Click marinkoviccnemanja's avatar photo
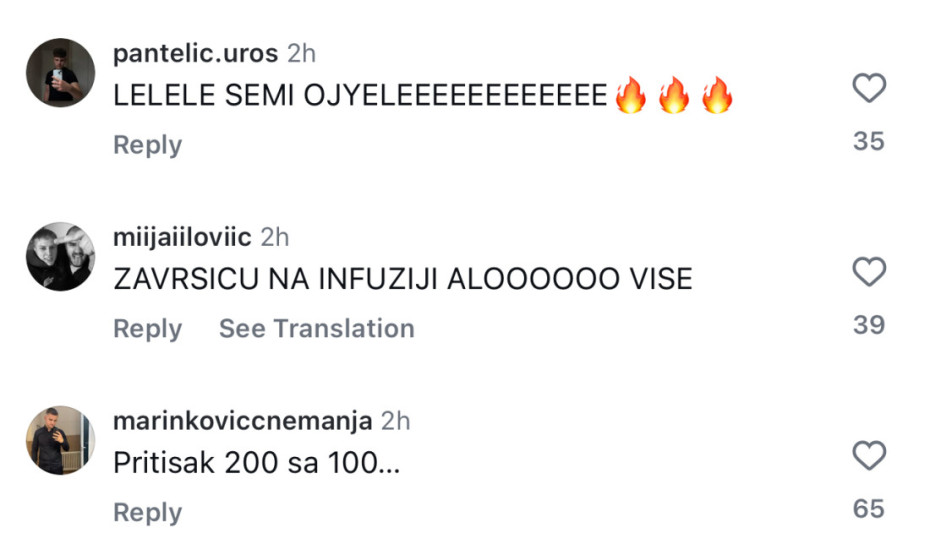Image resolution: width=930 pixels, height=555 pixels. 60,440
